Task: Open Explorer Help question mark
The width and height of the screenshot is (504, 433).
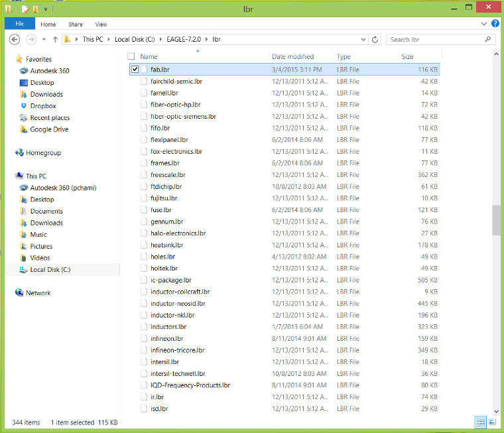Action: [495, 24]
